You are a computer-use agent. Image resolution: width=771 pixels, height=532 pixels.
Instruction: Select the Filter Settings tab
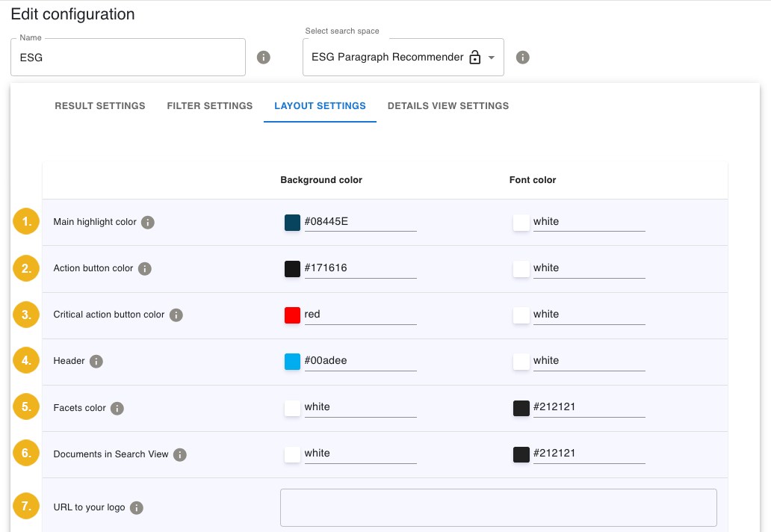(210, 105)
